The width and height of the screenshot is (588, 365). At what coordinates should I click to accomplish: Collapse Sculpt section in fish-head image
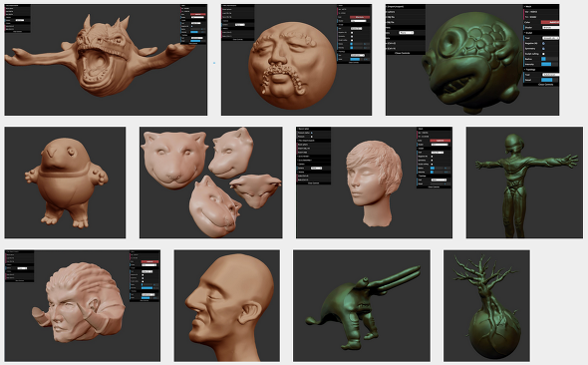point(541,33)
